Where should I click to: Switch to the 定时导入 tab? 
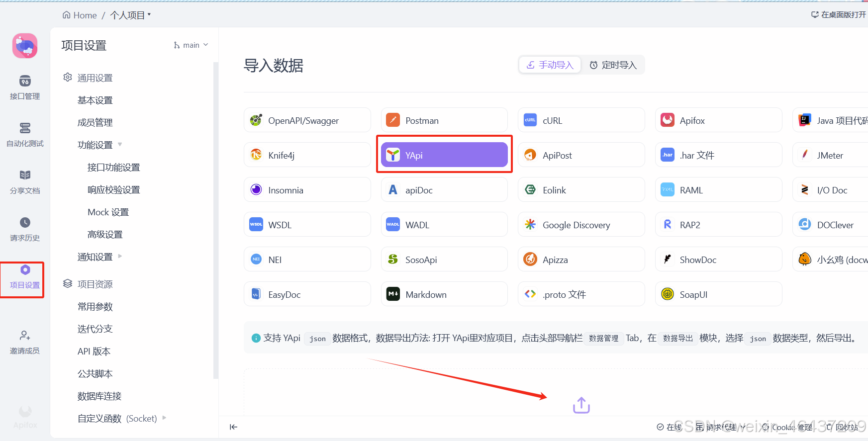(613, 65)
